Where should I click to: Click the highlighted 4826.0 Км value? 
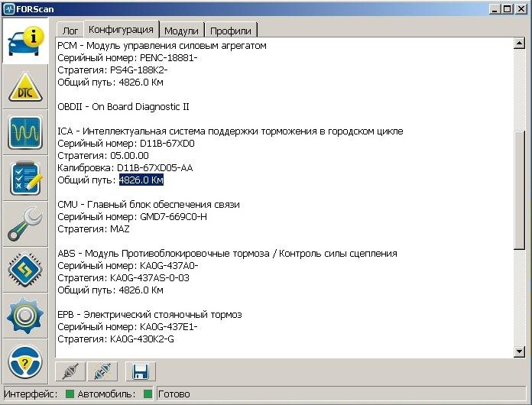tap(141, 180)
